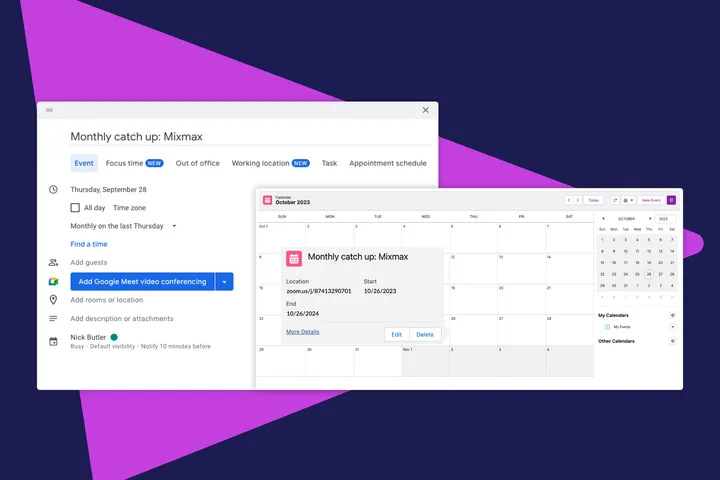Click the October 2023 heading
720x480 pixels.
(292, 202)
